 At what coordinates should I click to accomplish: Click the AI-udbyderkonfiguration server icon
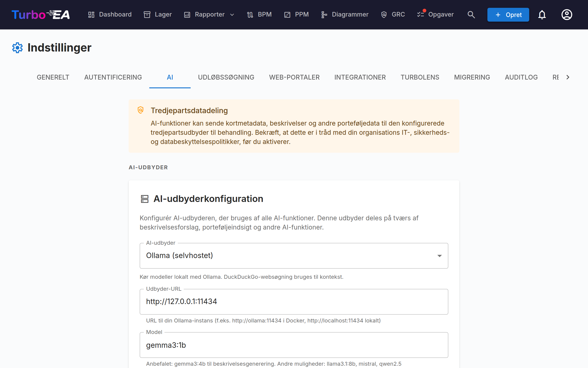coord(144,199)
